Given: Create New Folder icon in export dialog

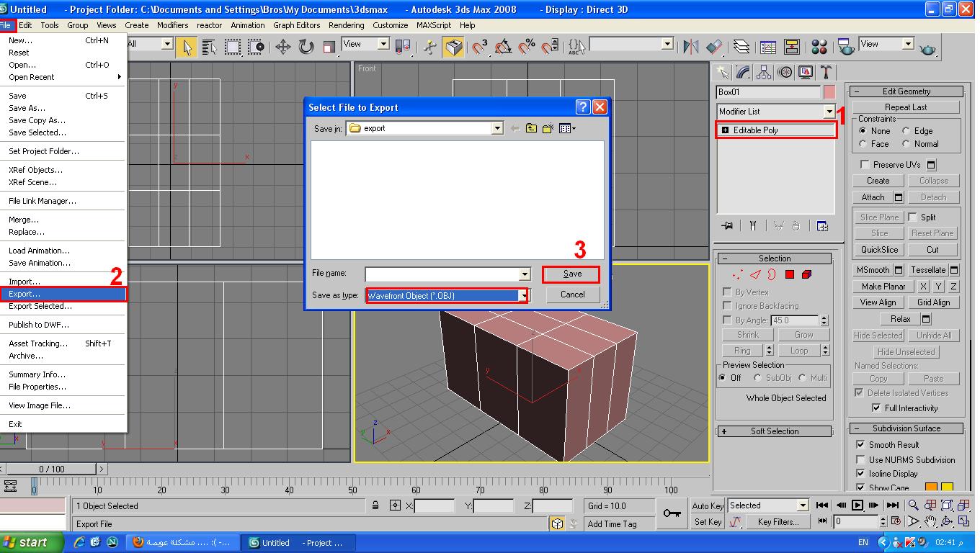Looking at the screenshot, I should tap(548, 128).
